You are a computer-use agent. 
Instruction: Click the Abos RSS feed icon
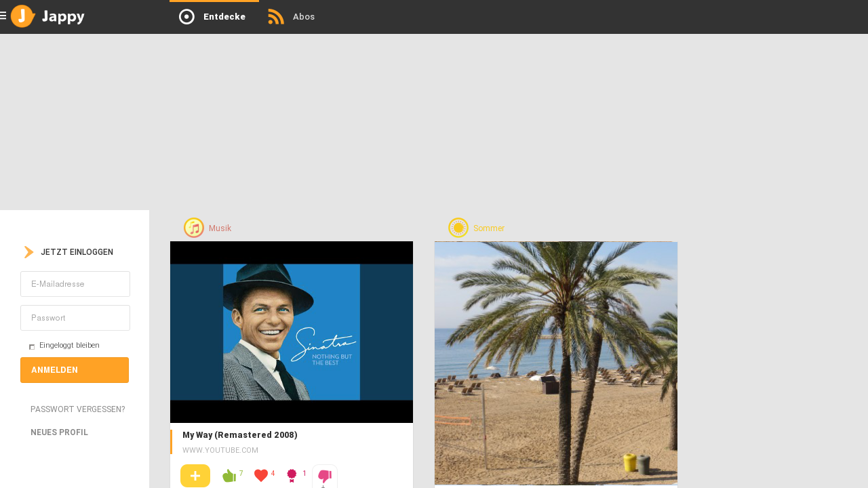(276, 17)
